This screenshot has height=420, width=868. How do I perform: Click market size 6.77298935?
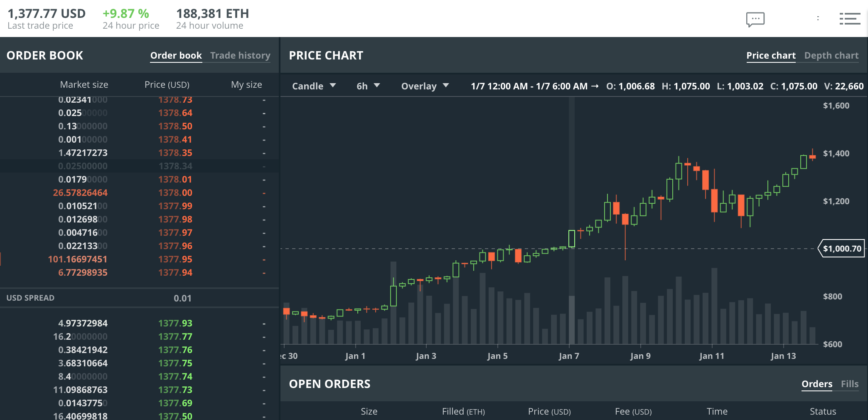(x=83, y=272)
